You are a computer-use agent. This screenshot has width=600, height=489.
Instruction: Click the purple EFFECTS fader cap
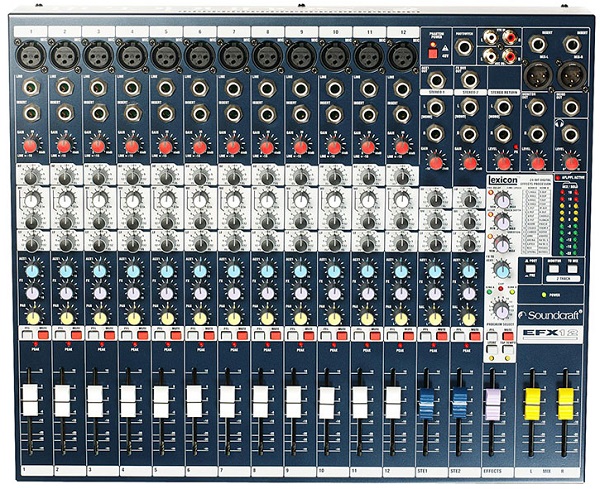click(492, 404)
